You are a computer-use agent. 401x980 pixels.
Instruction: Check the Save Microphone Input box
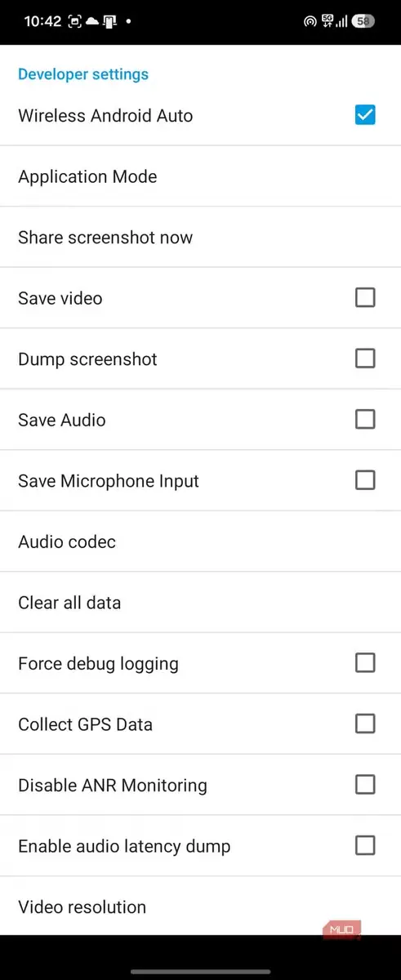[365, 480]
